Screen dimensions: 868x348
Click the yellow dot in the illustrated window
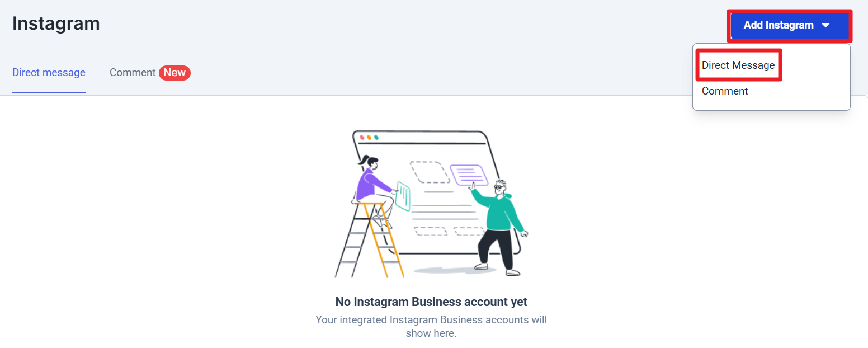(x=369, y=137)
